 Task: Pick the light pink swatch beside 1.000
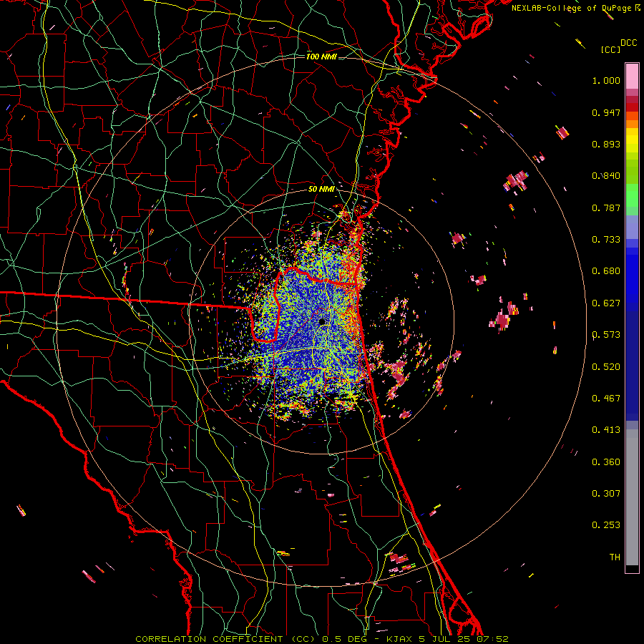coord(632,77)
